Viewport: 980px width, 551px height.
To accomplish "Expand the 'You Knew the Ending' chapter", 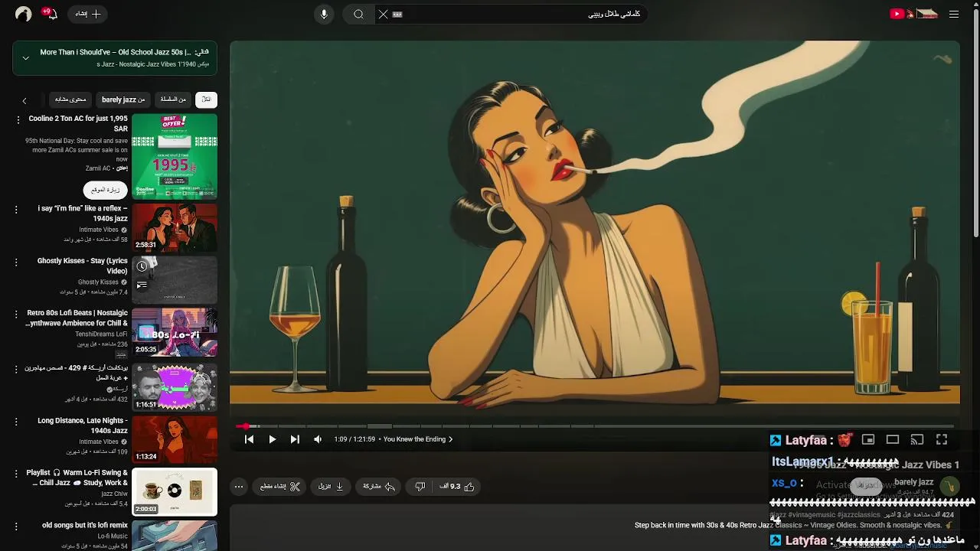I will point(418,439).
